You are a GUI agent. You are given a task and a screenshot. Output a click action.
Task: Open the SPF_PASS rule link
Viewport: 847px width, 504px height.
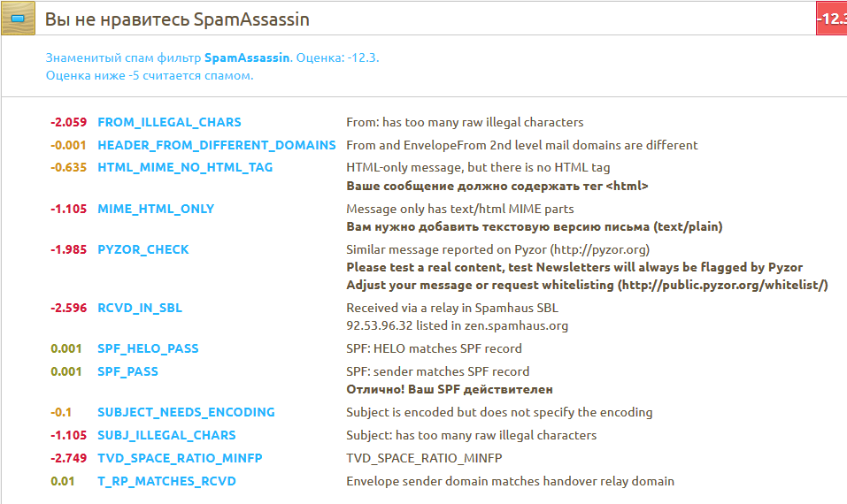(x=128, y=371)
